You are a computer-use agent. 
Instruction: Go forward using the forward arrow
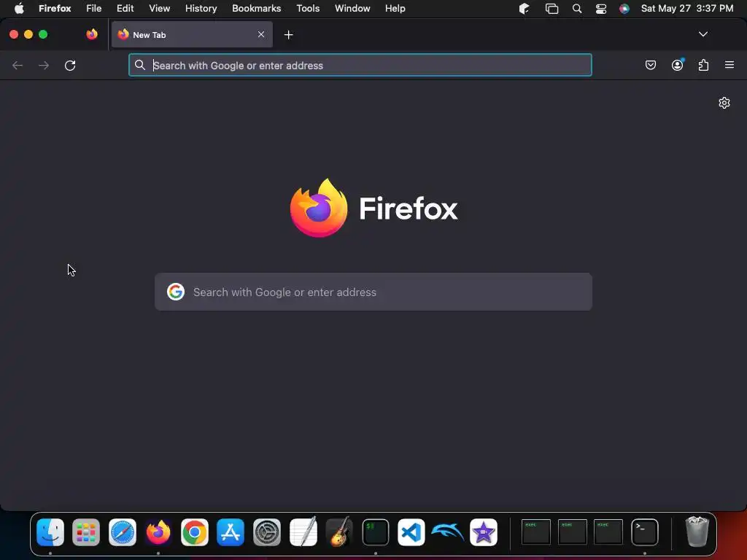[x=44, y=65]
